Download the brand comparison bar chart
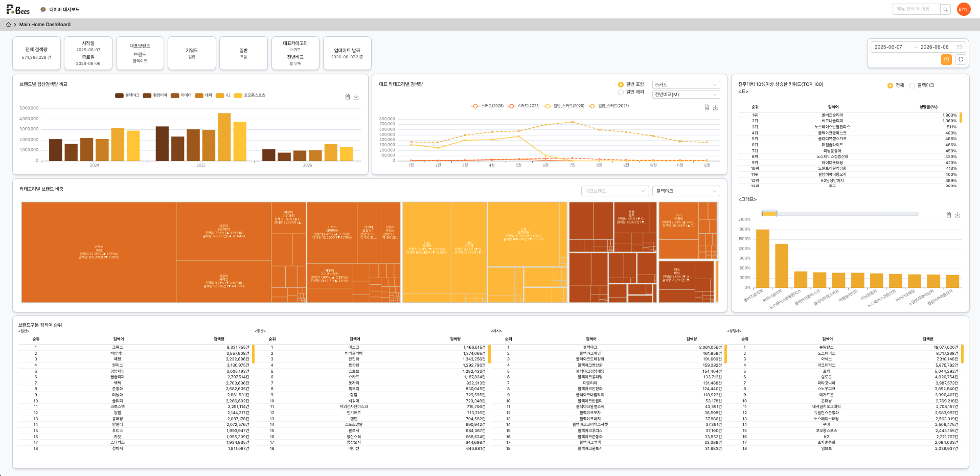 [356, 97]
